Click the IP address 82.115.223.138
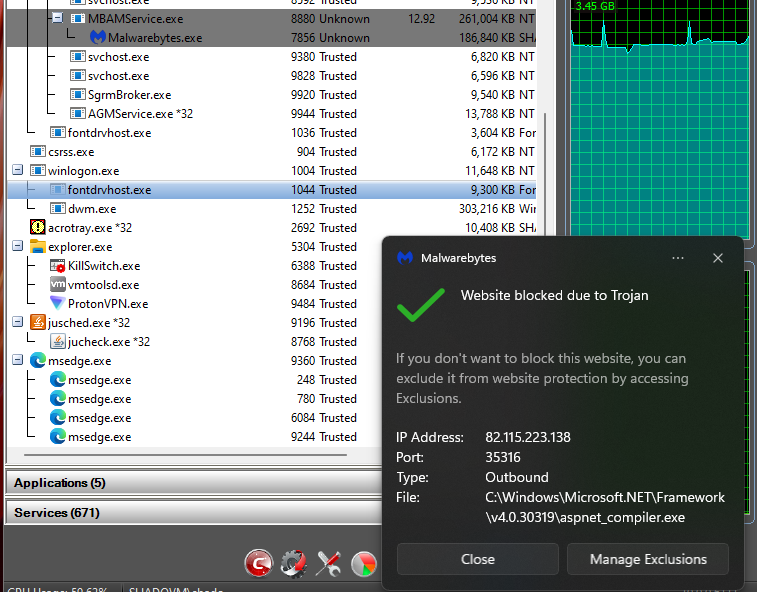Viewport: 757px width, 592px height. (528, 437)
